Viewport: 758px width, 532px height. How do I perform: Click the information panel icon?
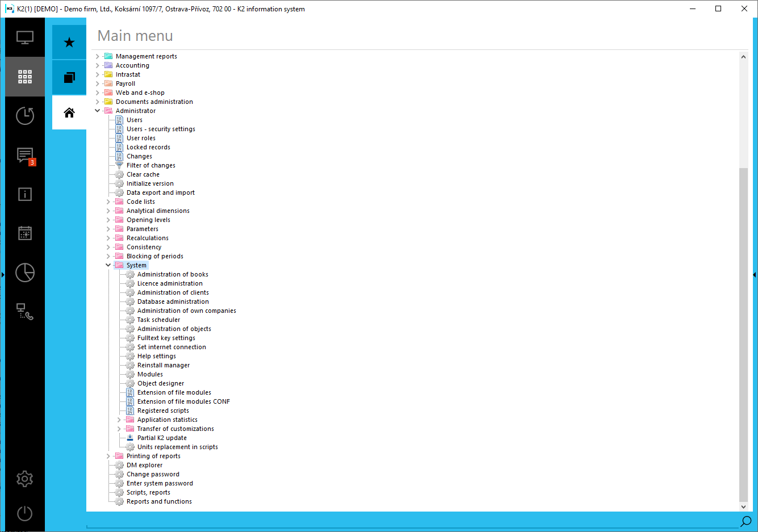[24, 194]
